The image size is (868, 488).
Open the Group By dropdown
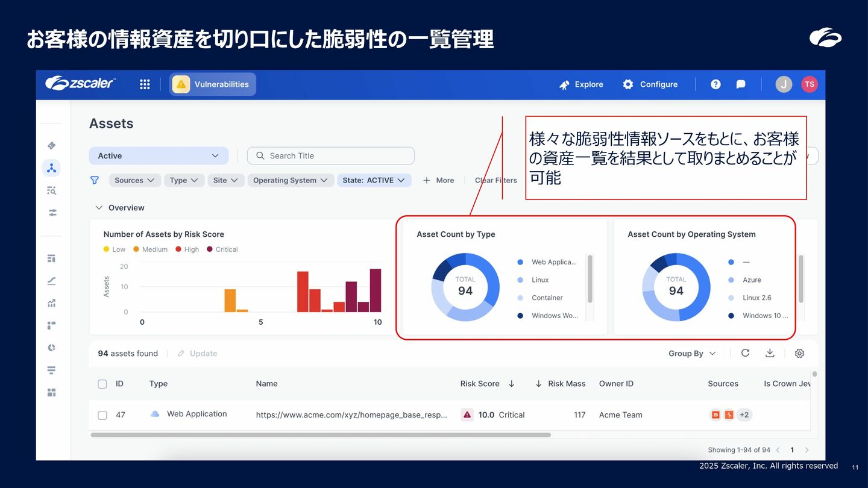click(x=692, y=354)
